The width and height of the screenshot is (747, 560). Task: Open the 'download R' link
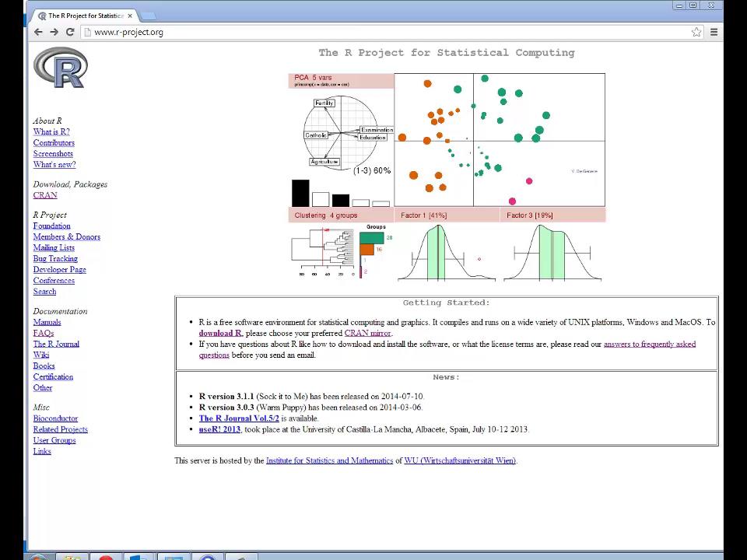tap(220, 333)
